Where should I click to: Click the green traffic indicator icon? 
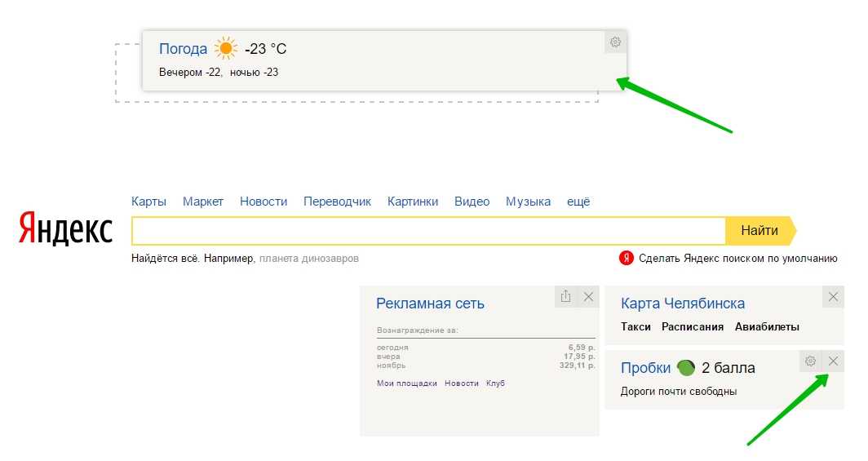pos(685,368)
